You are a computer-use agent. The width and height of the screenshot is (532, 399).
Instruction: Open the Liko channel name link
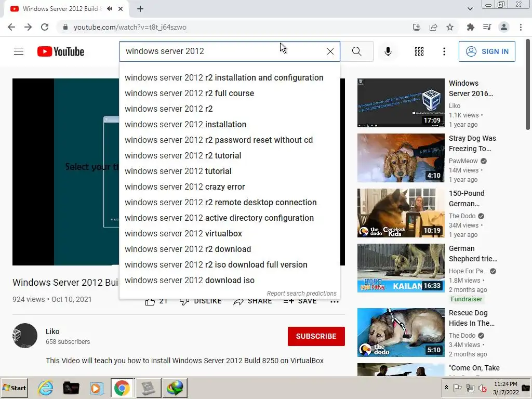click(52, 331)
